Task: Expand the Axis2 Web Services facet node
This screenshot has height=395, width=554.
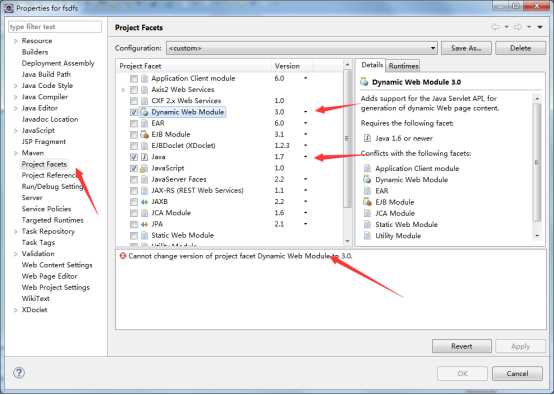Action: click(x=123, y=90)
